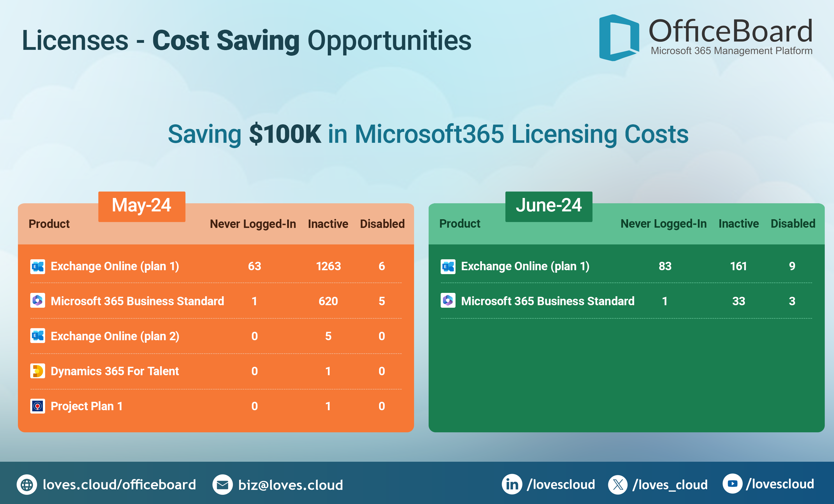Click the Dynamics 365 For Talent product name
This screenshot has width=834, height=504.
tap(114, 371)
